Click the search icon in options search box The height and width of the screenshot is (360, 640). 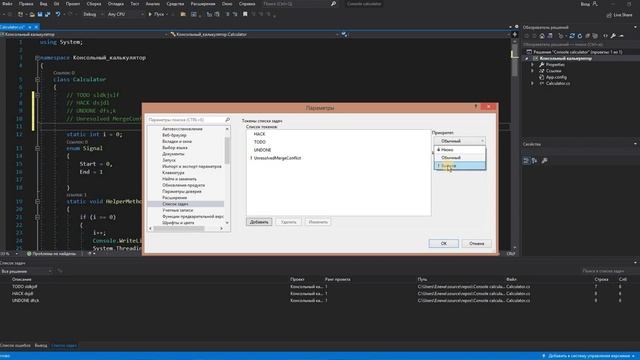coord(227,120)
